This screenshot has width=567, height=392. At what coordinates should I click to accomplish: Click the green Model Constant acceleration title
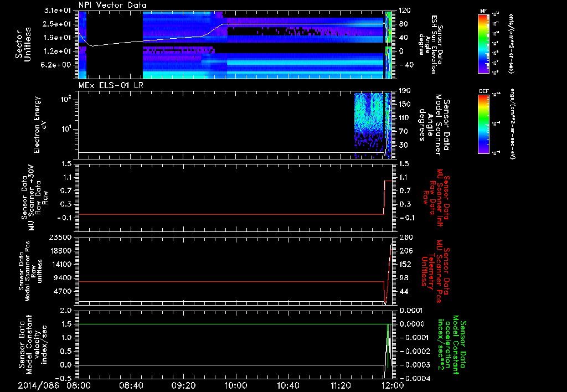pos(451,344)
